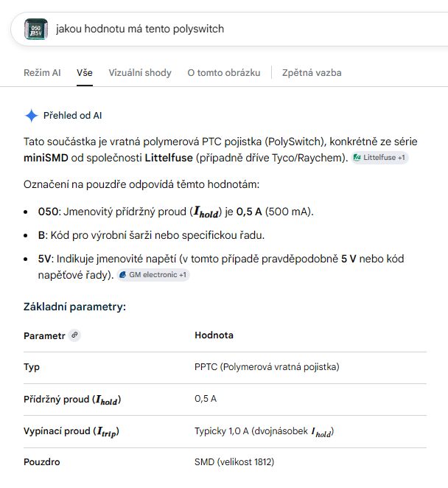Switch to the Režim AI tab
Viewport: 448px width, 488px height.
click(x=42, y=73)
